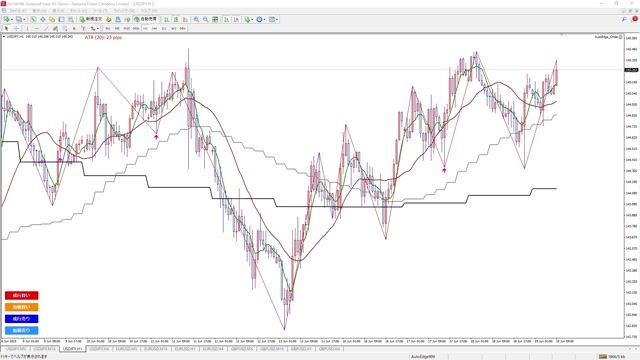Open the red notification icon
640x360 pixels.
point(635,19)
